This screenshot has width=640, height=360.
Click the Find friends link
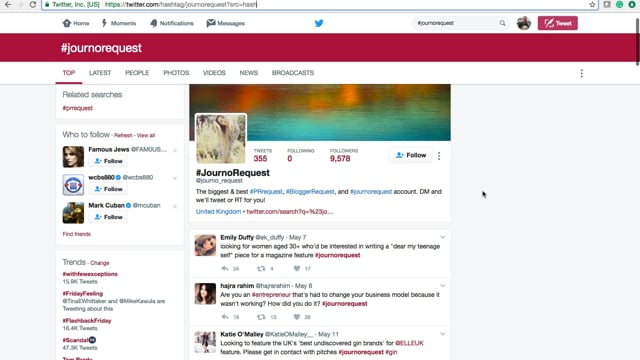click(x=76, y=234)
